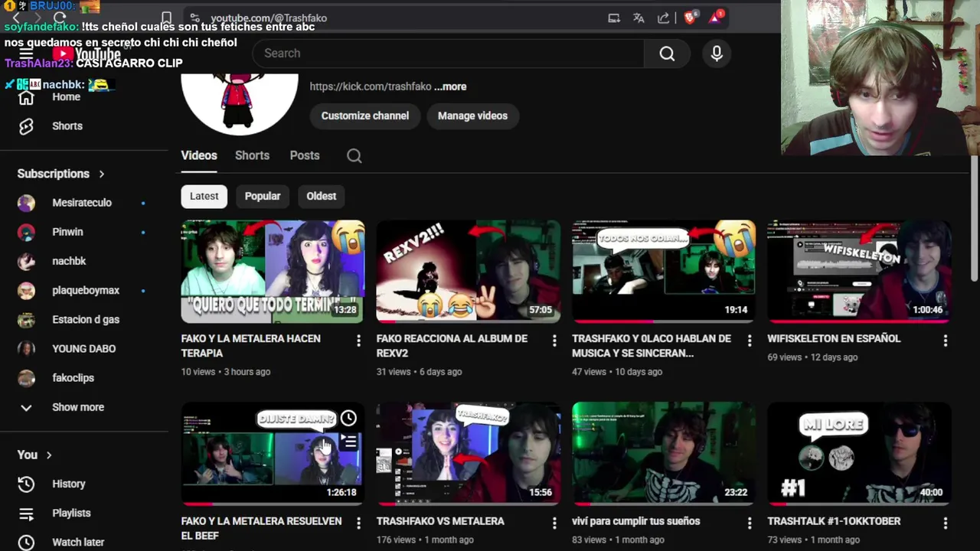
Task: Open the Watch later clock icon
Action: click(26, 542)
